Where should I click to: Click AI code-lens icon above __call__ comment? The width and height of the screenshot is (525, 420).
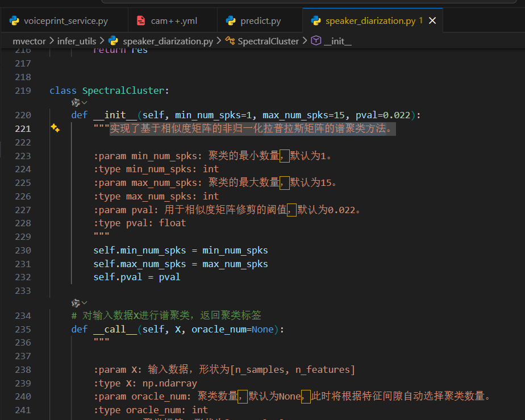(76, 303)
